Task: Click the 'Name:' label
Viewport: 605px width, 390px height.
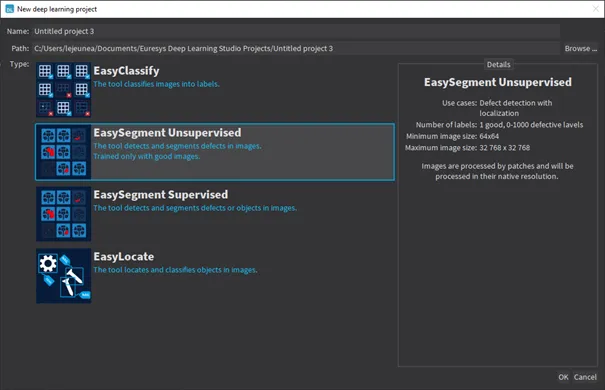Action: (18, 31)
